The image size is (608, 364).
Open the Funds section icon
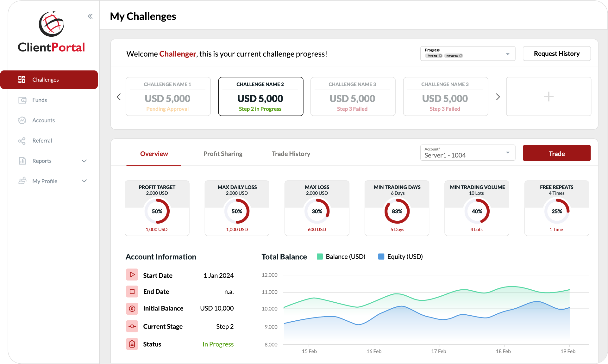tap(22, 100)
